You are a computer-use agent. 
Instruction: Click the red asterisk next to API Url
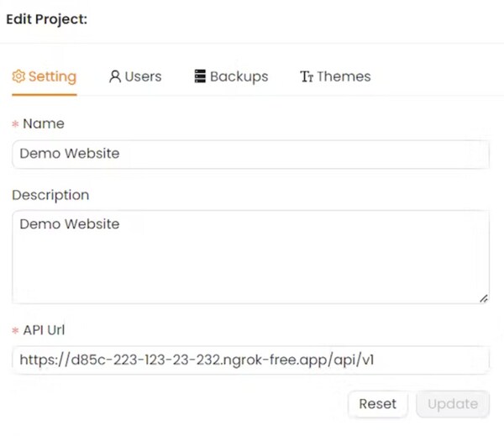click(x=15, y=331)
